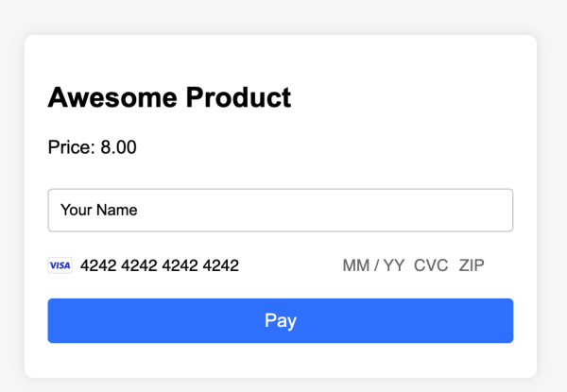
Task: Click the YY year portion of expiry
Action: click(x=393, y=265)
